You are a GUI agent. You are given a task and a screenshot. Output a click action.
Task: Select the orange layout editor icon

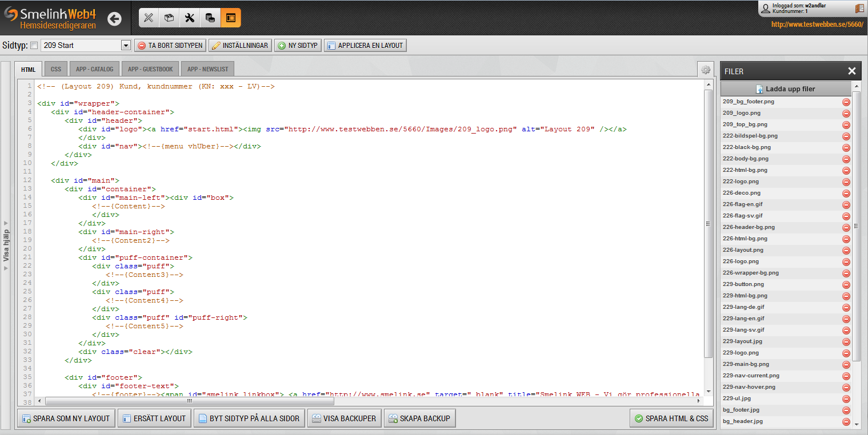coord(231,18)
